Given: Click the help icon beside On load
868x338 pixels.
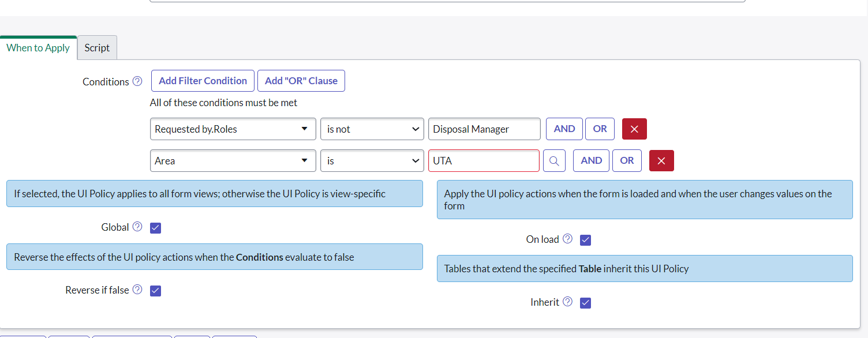Looking at the screenshot, I should click(567, 239).
